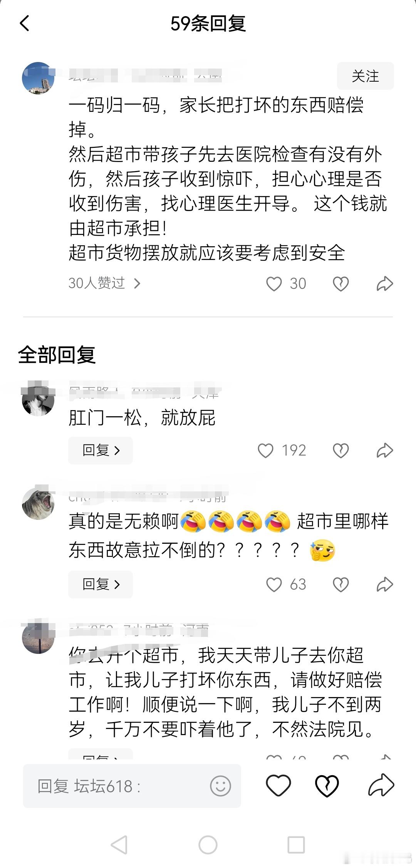The height and width of the screenshot is (868, 416).
Task: Open emoji picker in reply box
Action: click(220, 786)
